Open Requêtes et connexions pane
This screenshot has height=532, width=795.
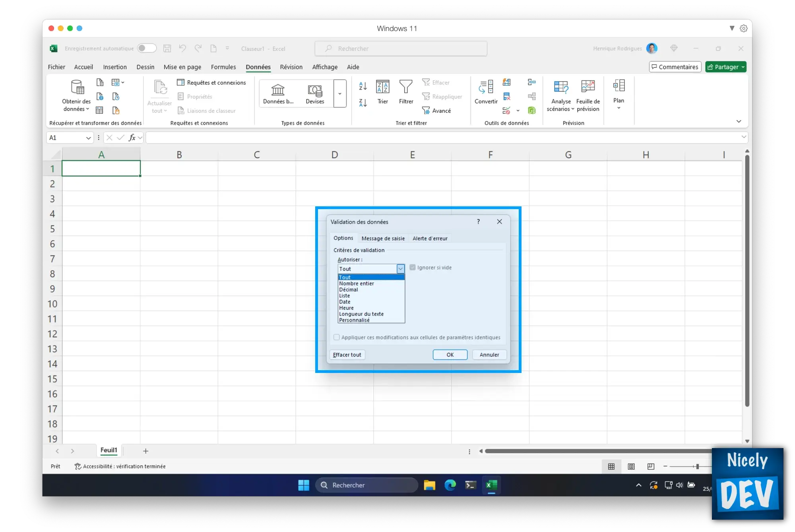(211, 82)
